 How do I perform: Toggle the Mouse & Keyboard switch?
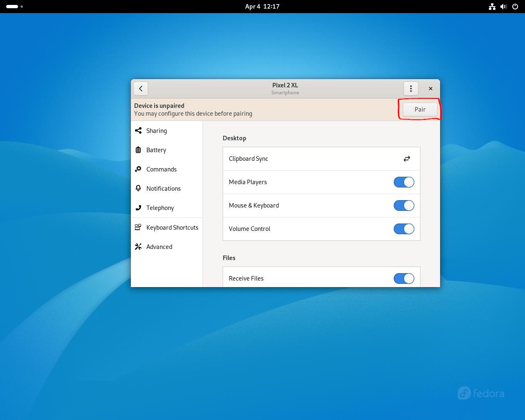click(x=404, y=205)
